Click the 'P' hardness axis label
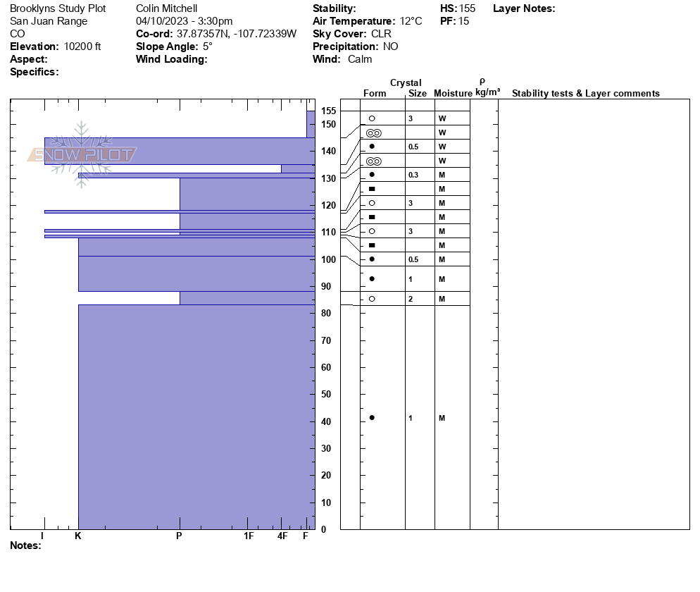 tap(179, 536)
